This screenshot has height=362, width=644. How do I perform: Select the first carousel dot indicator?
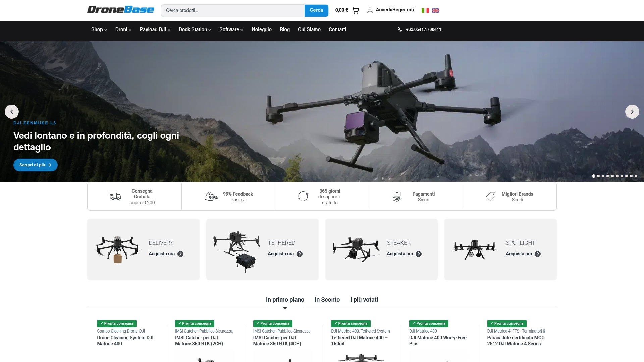[x=594, y=176]
